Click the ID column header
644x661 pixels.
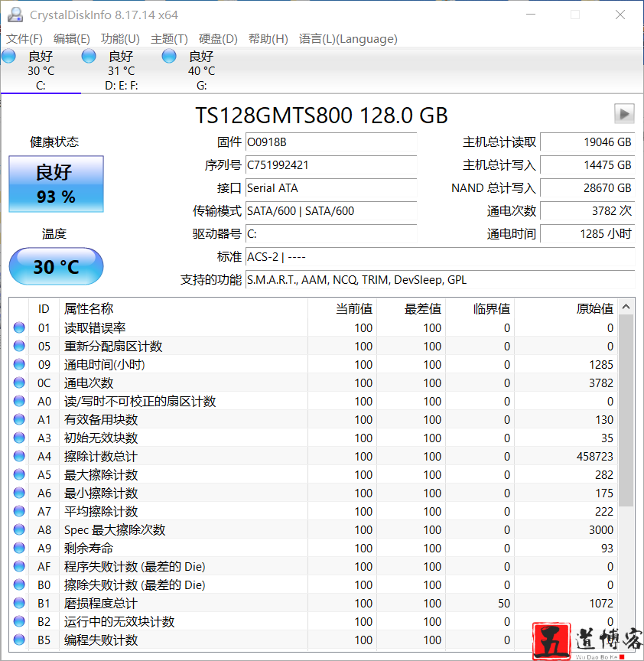(44, 308)
